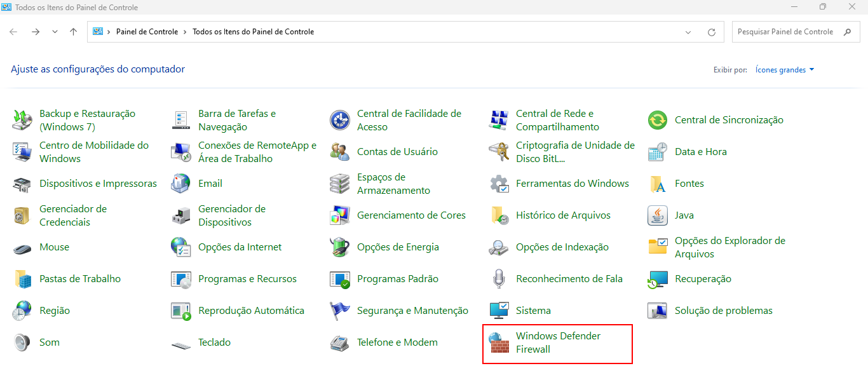
Task: Open the Região link
Action: 55,311
